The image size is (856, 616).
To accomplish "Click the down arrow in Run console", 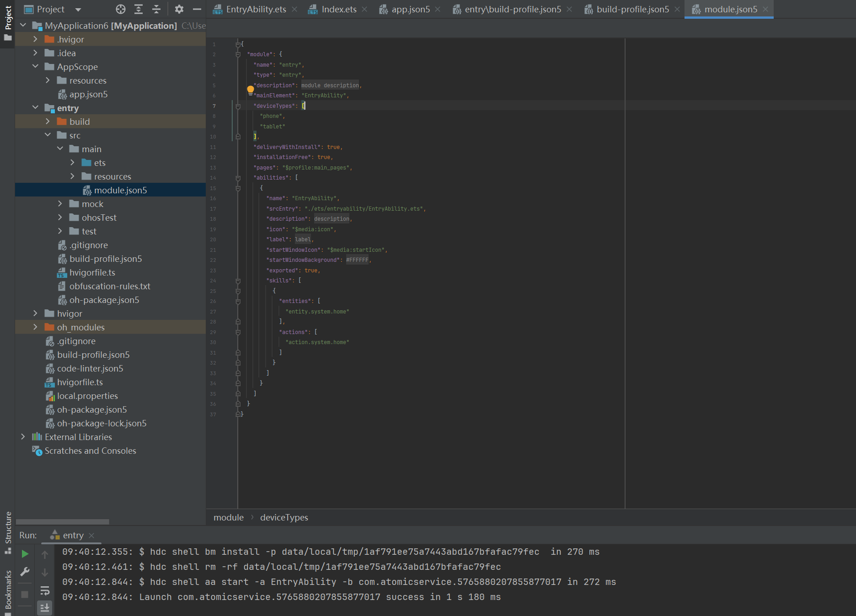I will (45, 573).
